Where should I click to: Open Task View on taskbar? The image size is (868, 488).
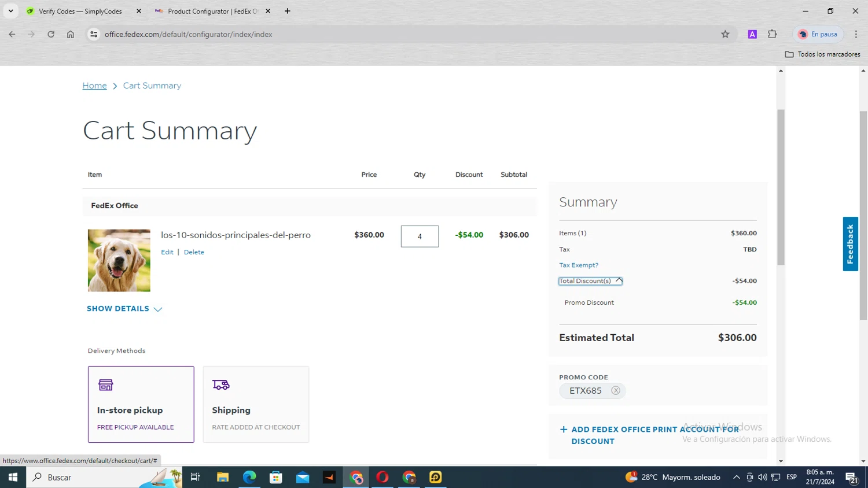pos(195,477)
